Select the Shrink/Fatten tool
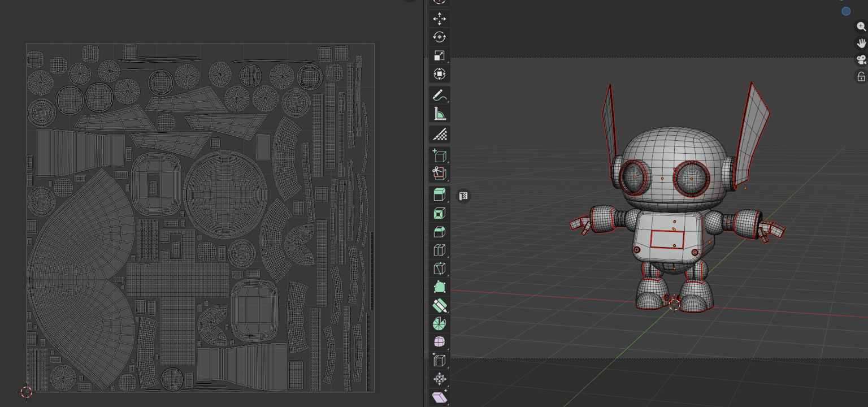 439,379
